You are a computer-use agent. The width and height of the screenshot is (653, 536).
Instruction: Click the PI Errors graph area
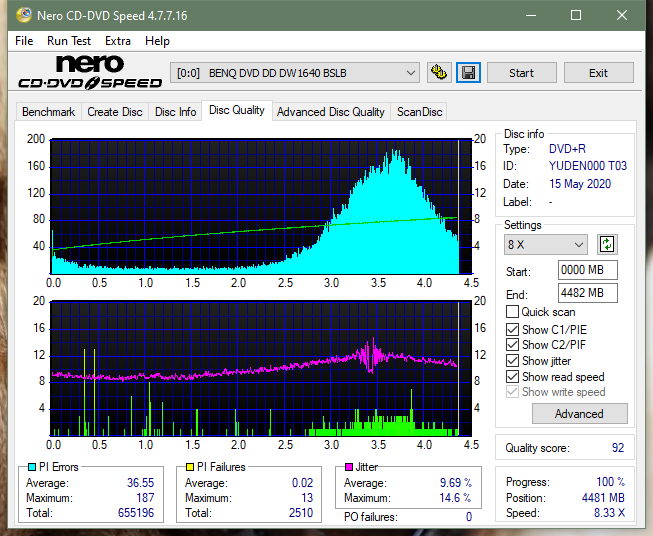coord(261,207)
